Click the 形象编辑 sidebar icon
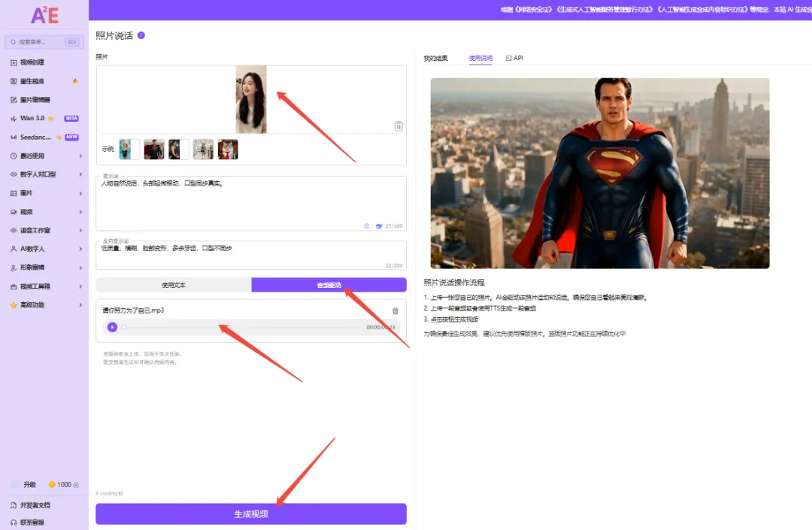This screenshot has width=812, height=530. [14, 268]
